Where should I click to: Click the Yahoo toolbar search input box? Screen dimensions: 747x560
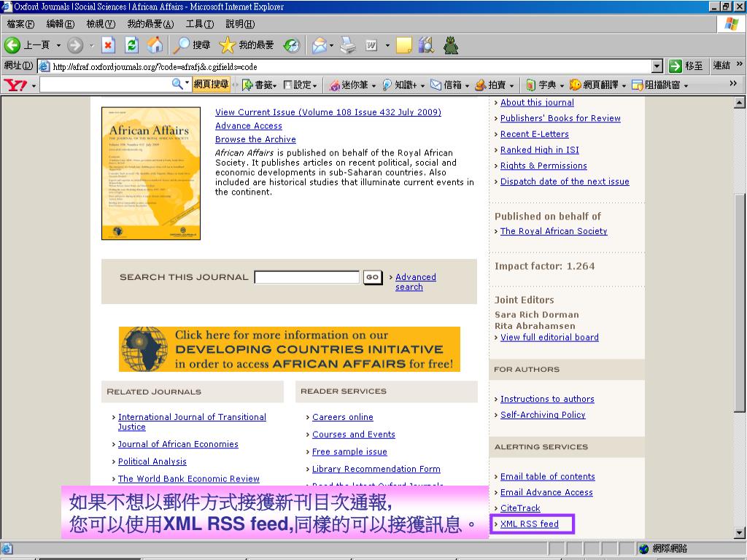tap(105, 85)
